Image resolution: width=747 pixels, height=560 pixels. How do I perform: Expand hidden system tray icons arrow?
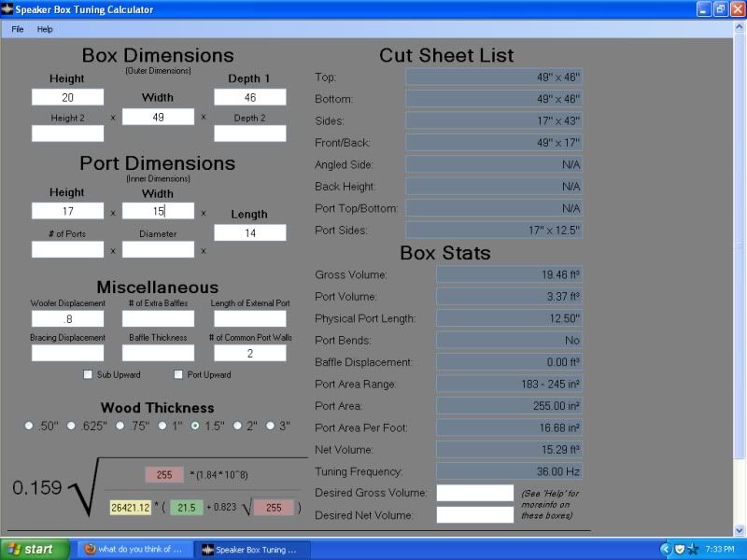click(x=665, y=549)
